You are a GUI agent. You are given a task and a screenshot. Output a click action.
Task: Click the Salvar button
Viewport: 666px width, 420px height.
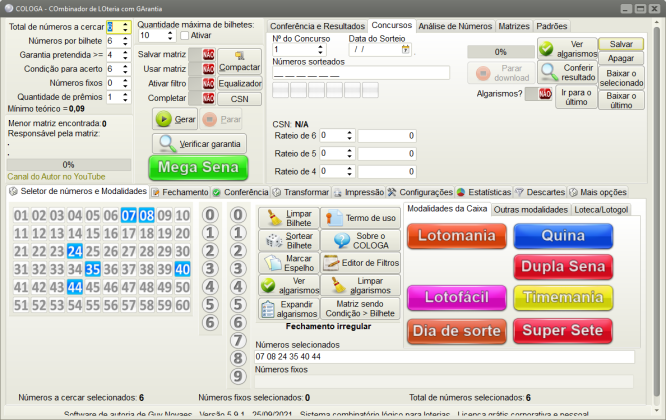click(621, 44)
